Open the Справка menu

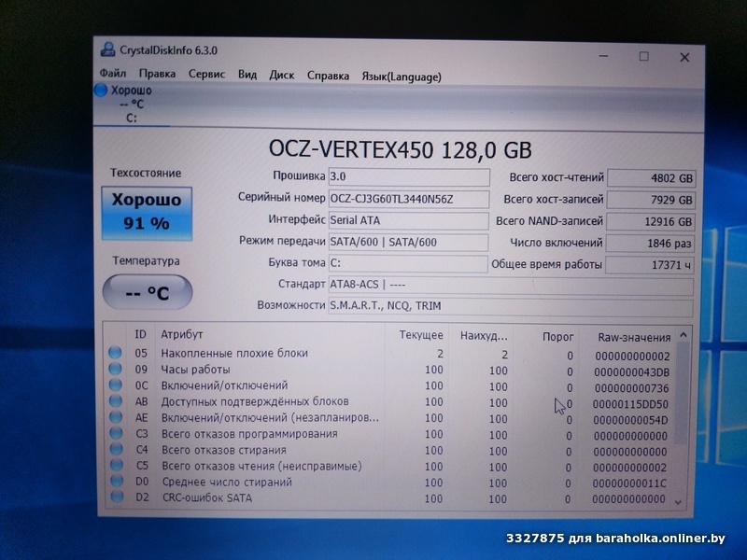328,76
